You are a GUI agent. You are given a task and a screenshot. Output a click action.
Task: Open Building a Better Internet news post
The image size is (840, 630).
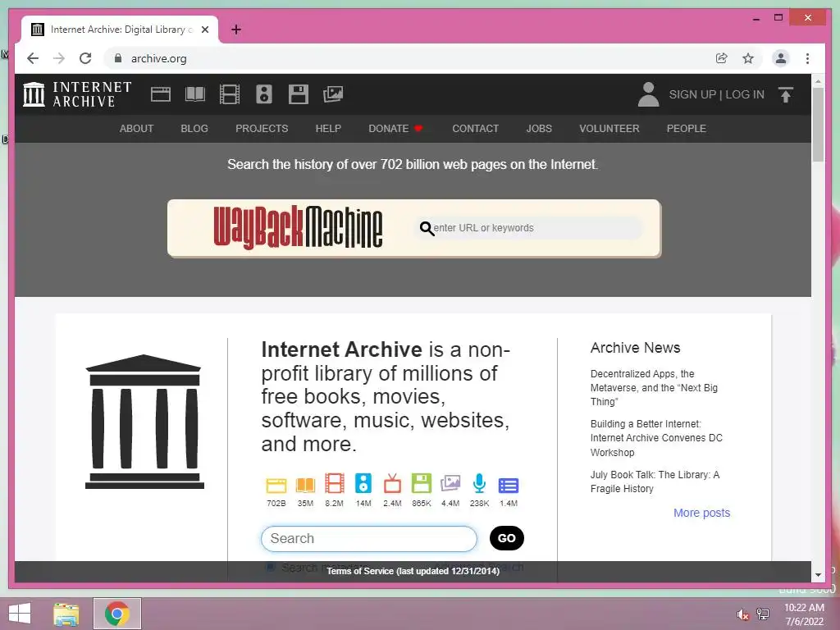click(656, 438)
